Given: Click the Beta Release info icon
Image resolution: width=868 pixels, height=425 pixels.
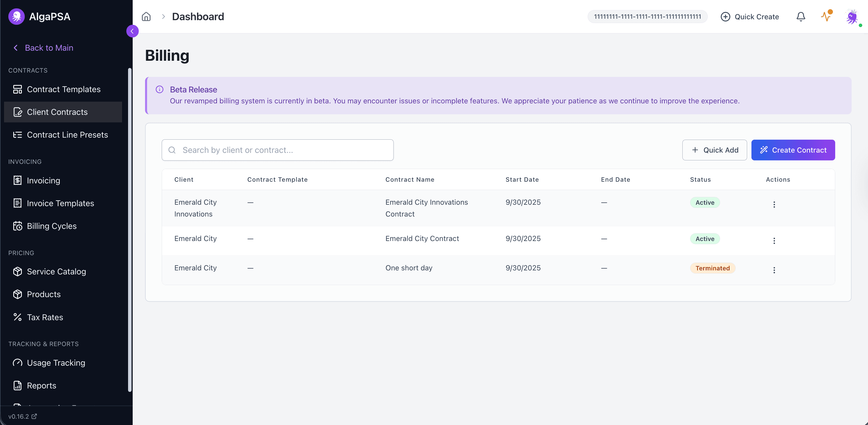Looking at the screenshot, I should click(x=159, y=89).
